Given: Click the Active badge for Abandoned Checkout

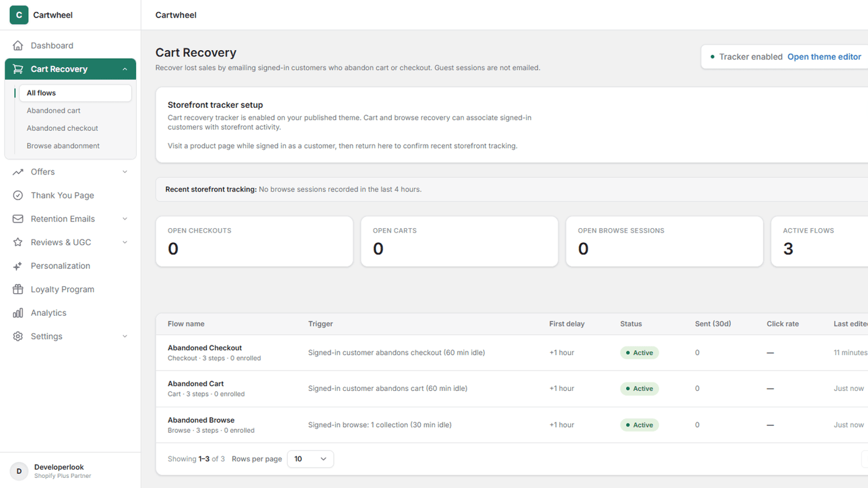Looking at the screenshot, I should point(639,352).
